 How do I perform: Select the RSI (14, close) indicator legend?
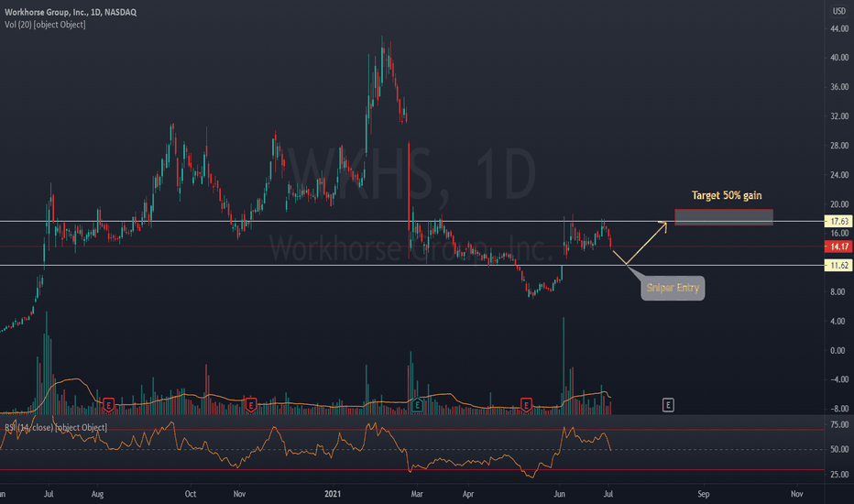click(56, 427)
